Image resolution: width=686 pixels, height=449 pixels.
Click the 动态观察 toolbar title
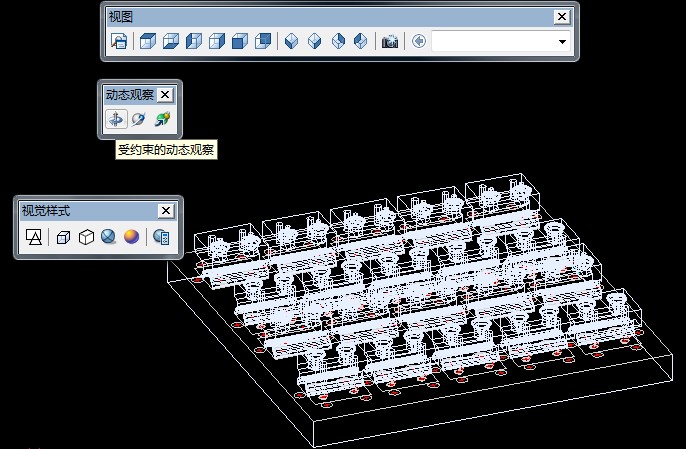point(130,95)
